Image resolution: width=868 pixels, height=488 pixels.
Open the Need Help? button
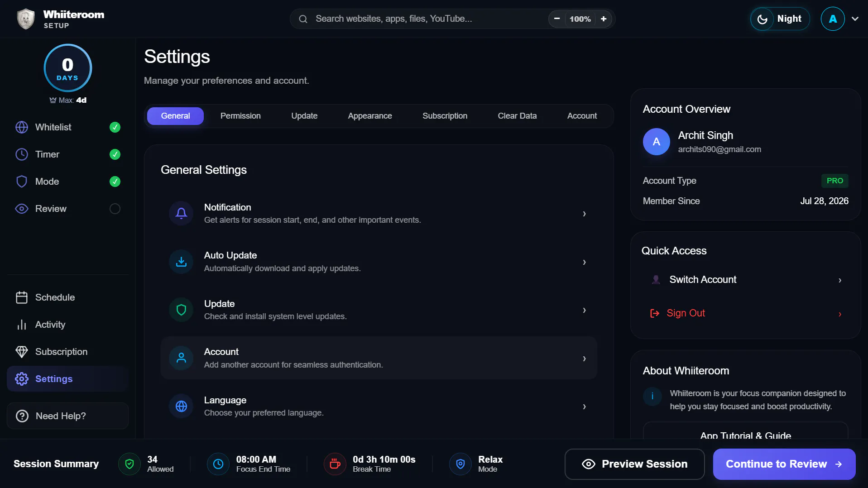pos(68,416)
